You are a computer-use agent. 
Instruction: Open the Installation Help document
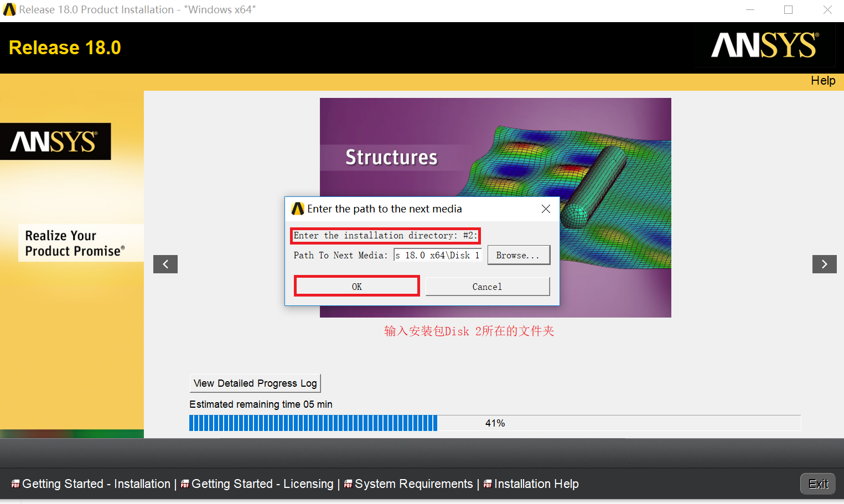[536, 484]
